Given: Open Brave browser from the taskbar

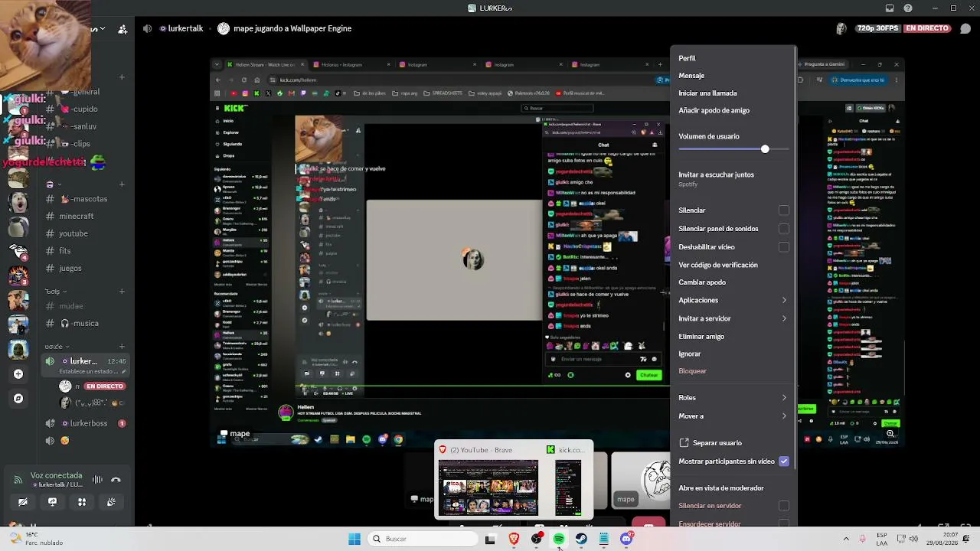Looking at the screenshot, I should (514, 539).
